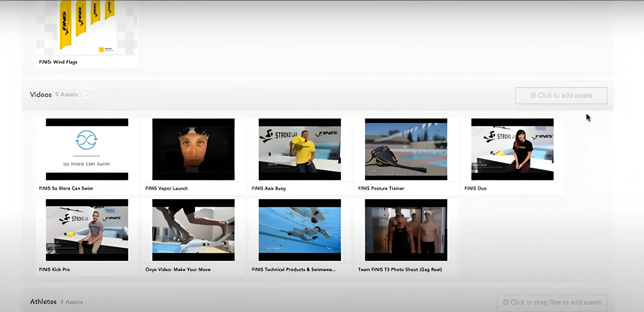
Task: Open the swim logo video thumbnail on white background
Action: click(87, 149)
